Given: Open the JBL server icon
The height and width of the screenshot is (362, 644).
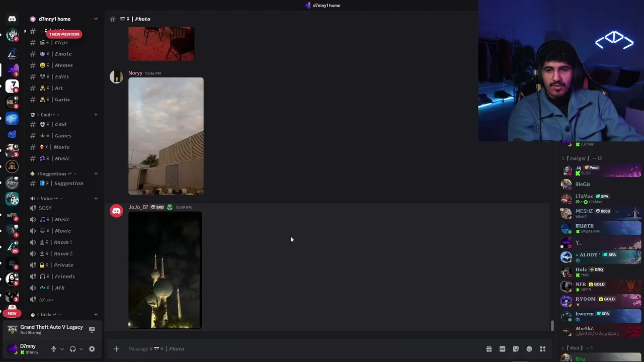Looking at the screenshot, I should coord(12,167).
